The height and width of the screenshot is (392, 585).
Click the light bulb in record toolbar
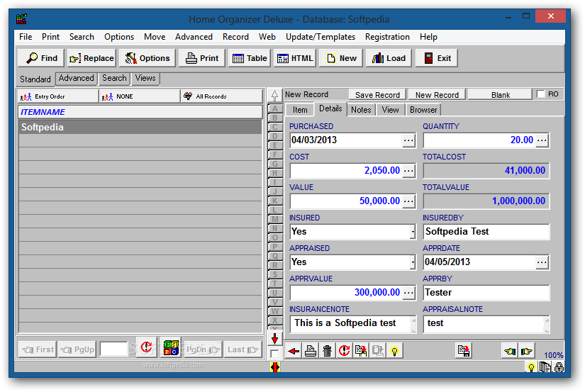coord(394,351)
